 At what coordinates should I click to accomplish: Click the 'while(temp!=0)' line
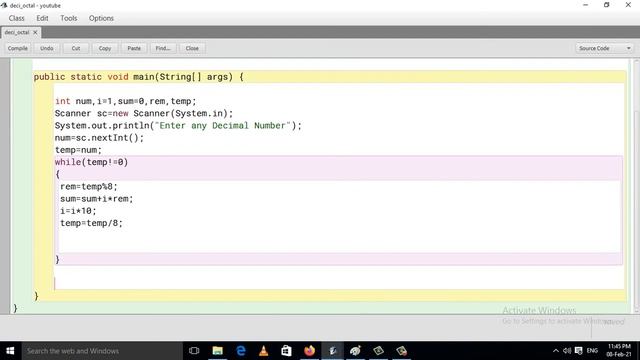click(x=91, y=162)
